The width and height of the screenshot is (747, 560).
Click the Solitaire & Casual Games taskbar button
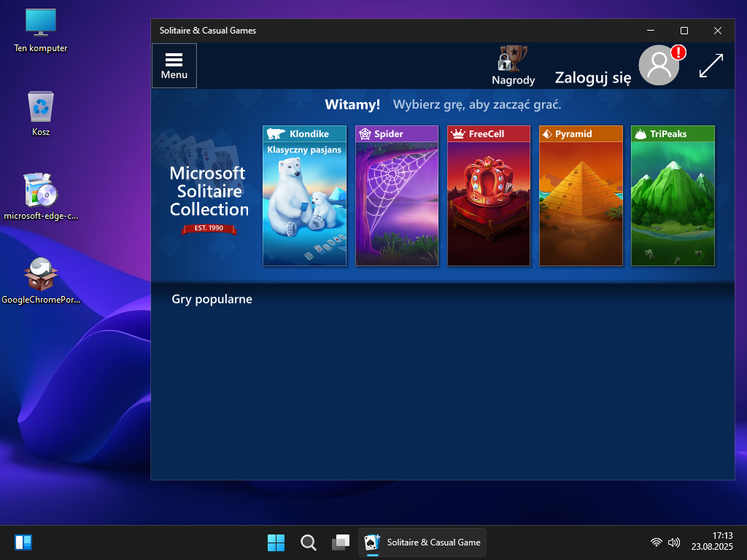point(422,542)
